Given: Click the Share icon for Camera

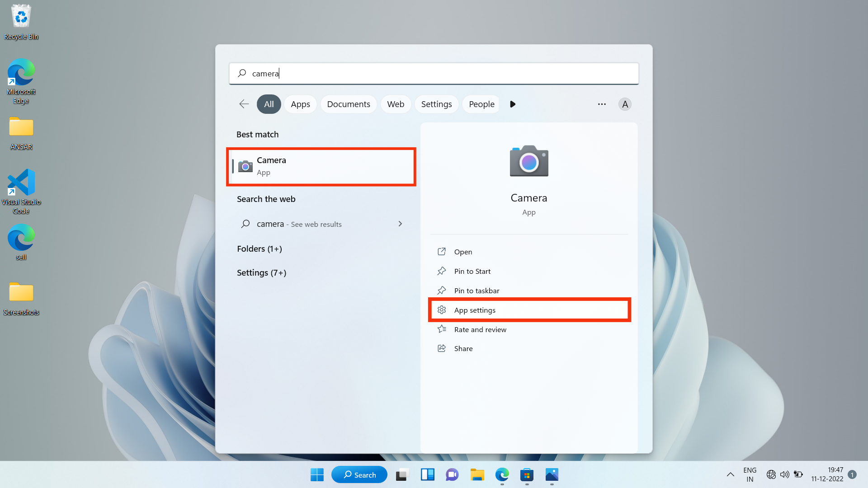Looking at the screenshot, I should (x=442, y=348).
